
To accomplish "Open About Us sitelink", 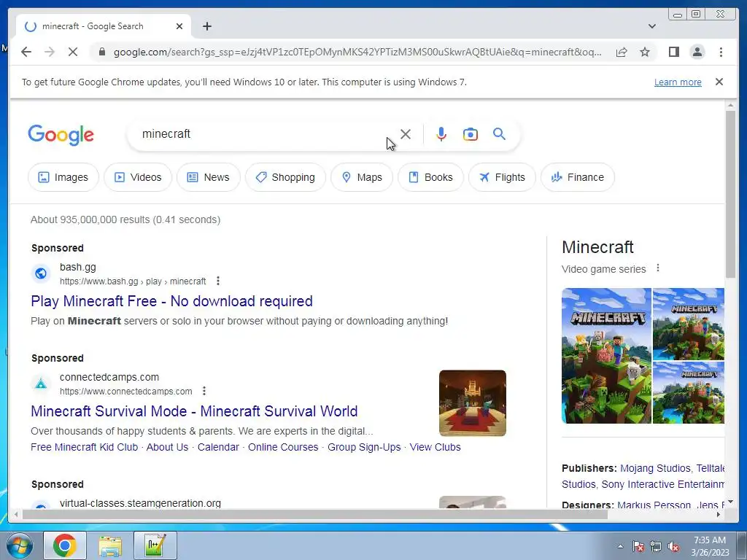I will [x=167, y=447].
